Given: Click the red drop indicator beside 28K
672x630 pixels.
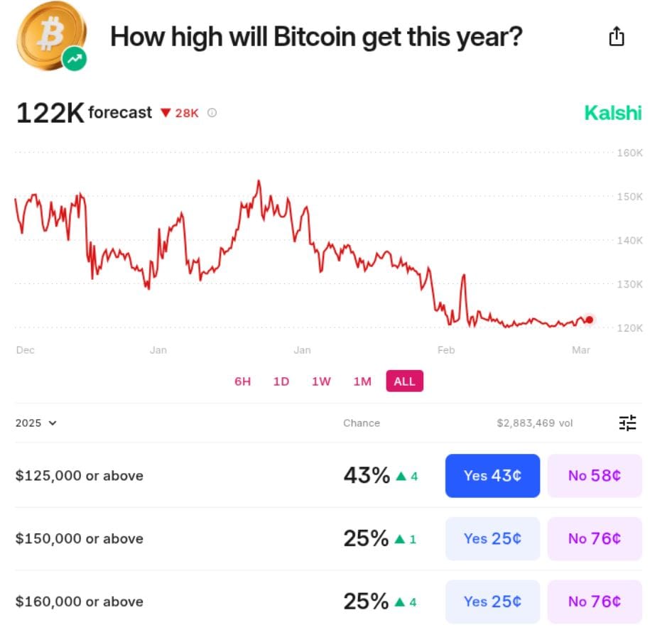Looking at the screenshot, I should coord(166,112).
